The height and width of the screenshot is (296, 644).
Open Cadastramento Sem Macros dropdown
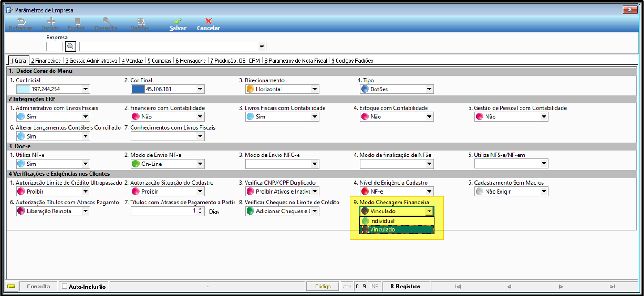(544, 191)
